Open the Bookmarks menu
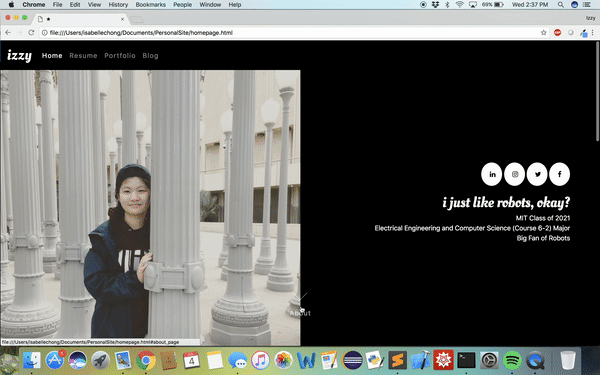The width and height of the screenshot is (600, 375). coord(150,5)
